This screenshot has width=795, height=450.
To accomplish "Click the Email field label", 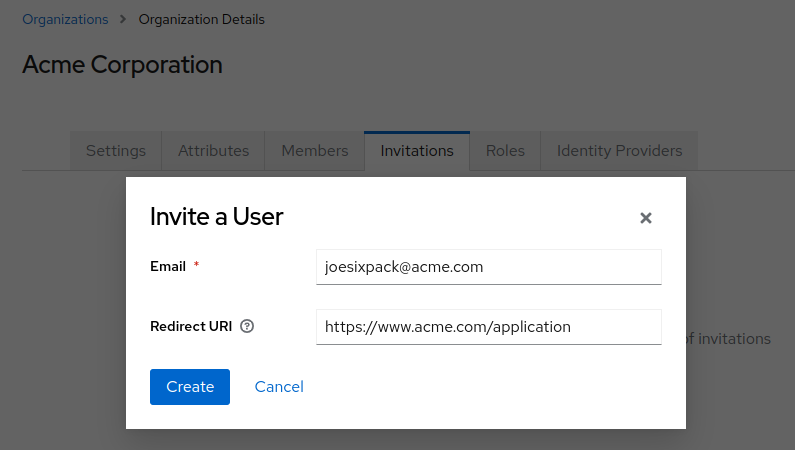I will click(x=168, y=266).
